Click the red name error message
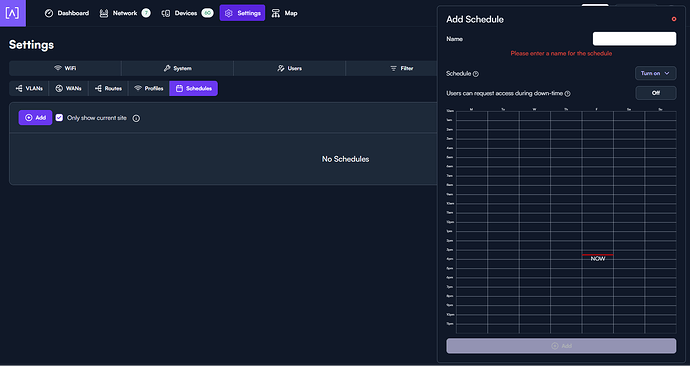 point(561,53)
